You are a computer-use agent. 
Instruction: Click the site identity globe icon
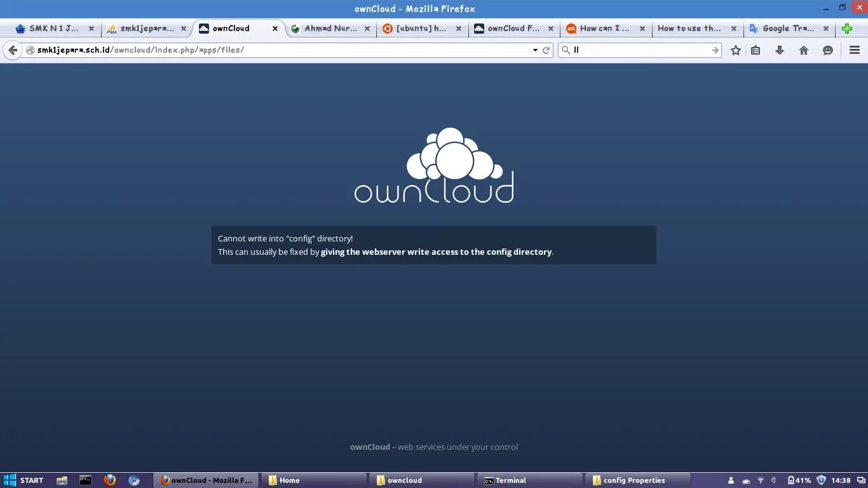30,50
